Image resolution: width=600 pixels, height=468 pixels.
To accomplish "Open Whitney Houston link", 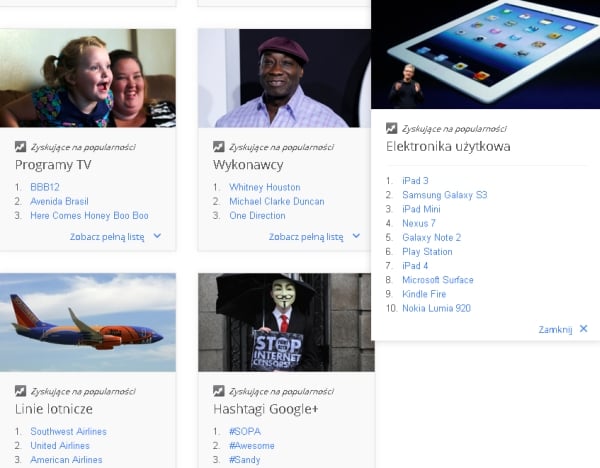I will (x=265, y=187).
